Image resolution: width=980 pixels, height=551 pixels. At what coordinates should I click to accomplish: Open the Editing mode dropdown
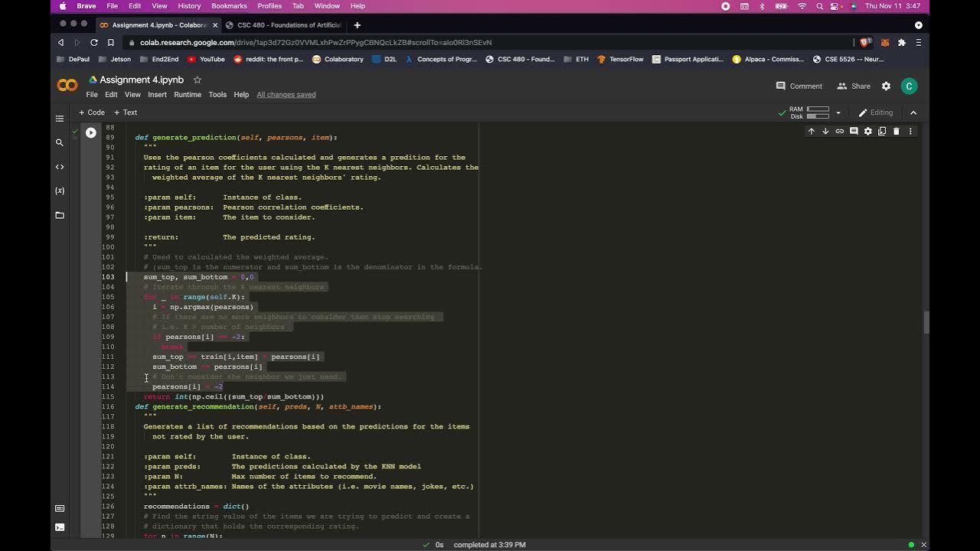[876, 112]
